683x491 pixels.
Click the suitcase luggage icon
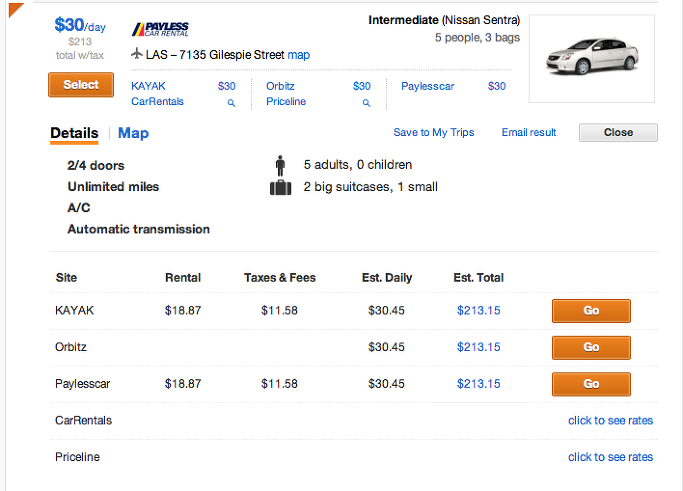[281, 187]
